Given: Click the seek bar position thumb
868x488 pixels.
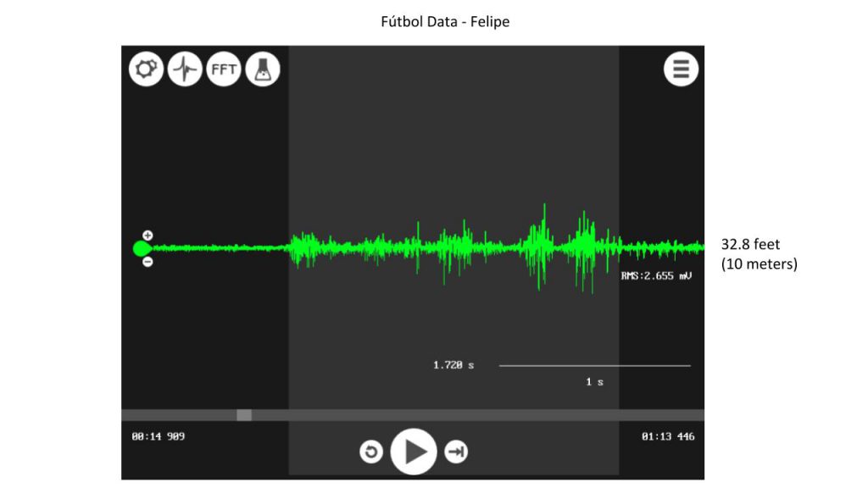Looking at the screenshot, I should (244, 415).
